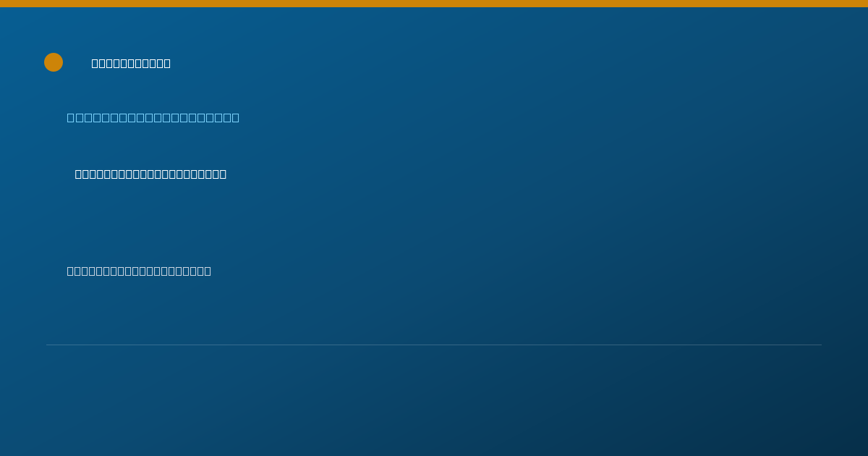Click first character of bottom white text line
The image size is (868, 456).
(71, 271)
